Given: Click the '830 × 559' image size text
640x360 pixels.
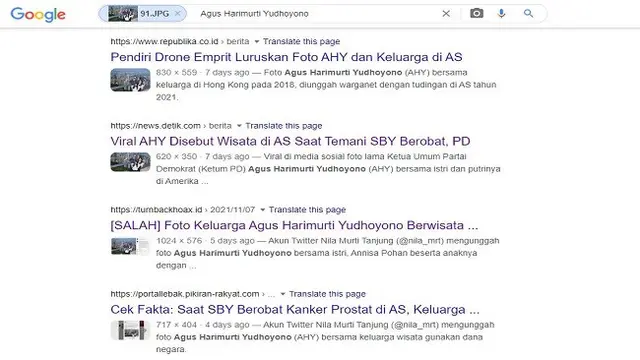Looking at the screenshot, I should click(176, 72).
